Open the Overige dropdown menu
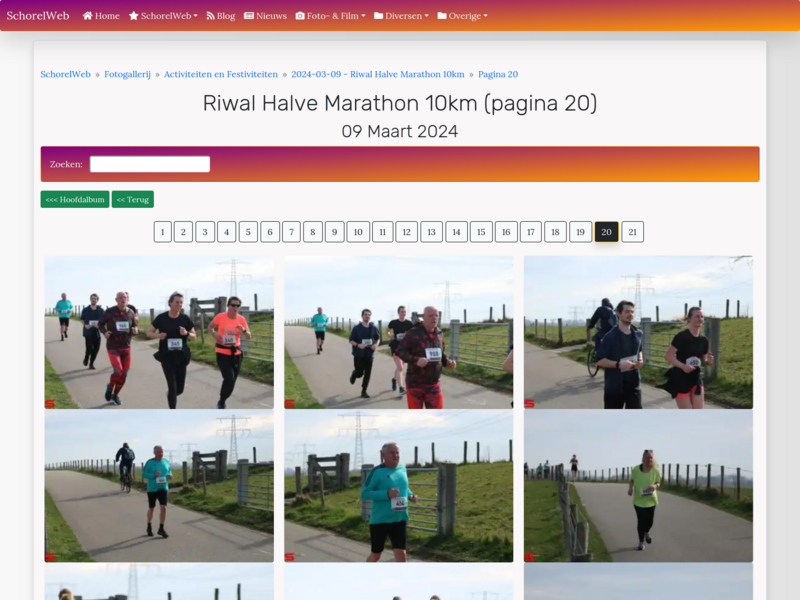The image size is (800, 600). click(x=462, y=16)
